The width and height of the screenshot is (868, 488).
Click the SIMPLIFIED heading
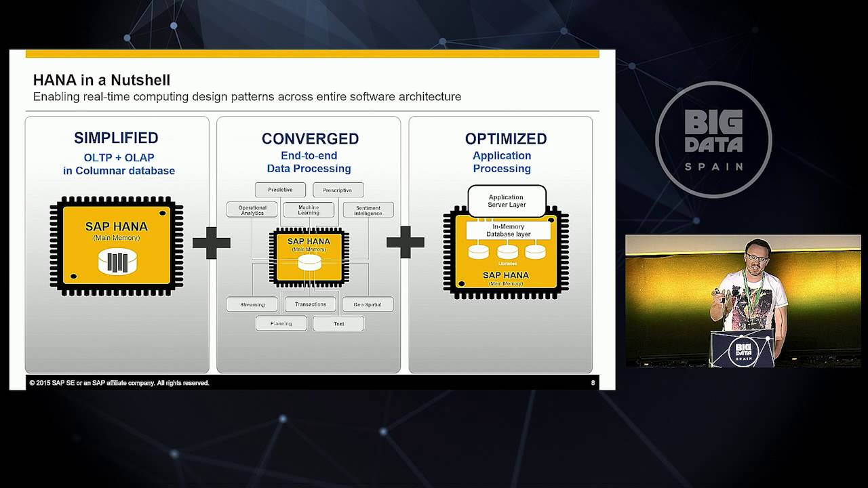click(116, 138)
